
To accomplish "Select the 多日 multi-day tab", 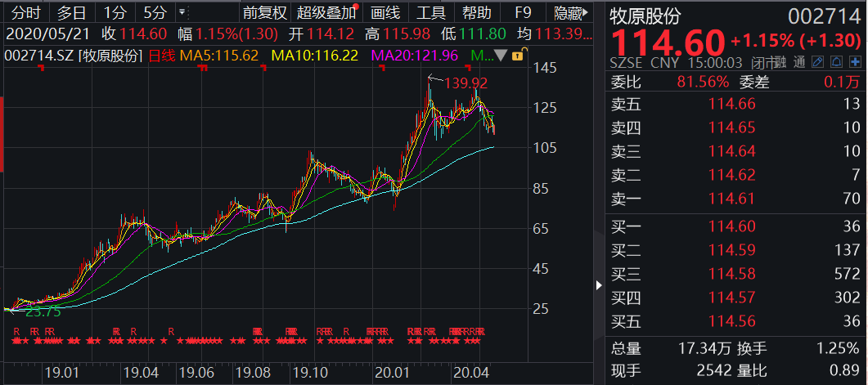I will (70, 13).
